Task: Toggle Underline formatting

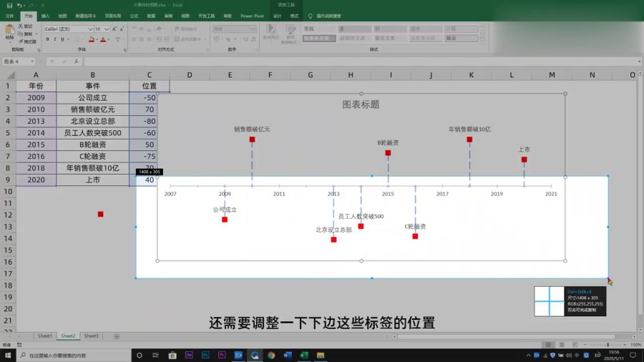Action: click(x=64, y=39)
